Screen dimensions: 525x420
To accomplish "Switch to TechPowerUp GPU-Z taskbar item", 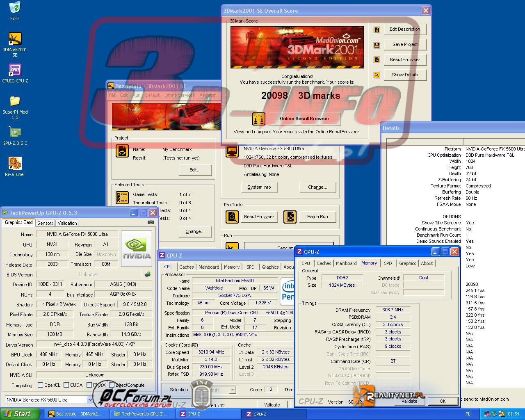I will pyautogui.click(x=142, y=414).
